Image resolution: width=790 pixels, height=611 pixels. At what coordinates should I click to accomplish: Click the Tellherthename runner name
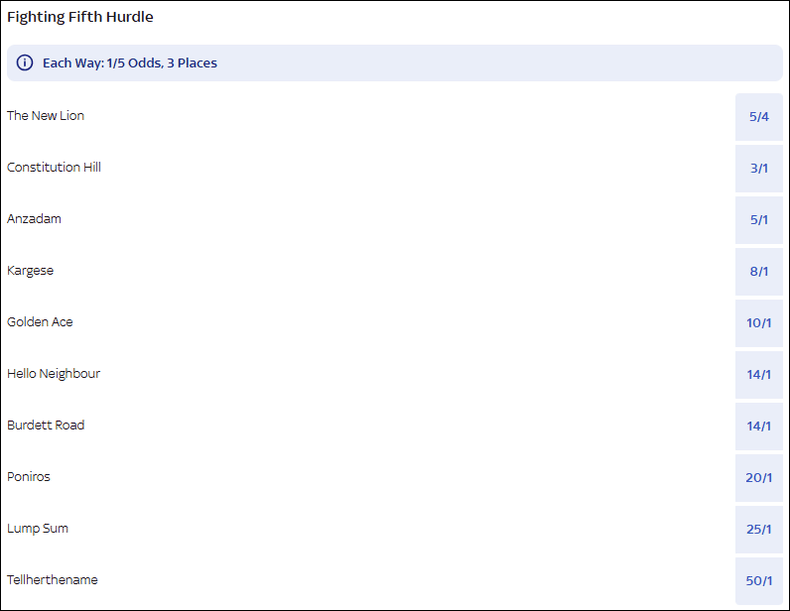pyautogui.click(x=52, y=580)
